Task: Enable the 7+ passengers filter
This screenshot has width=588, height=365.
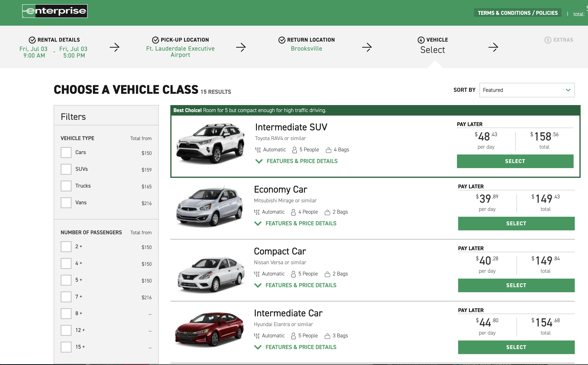Action: [66, 297]
